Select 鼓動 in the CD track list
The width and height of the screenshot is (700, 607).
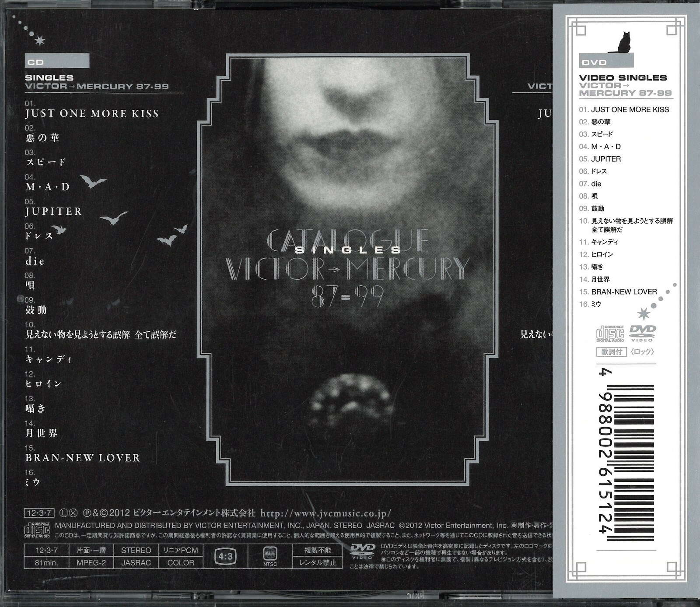36,310
